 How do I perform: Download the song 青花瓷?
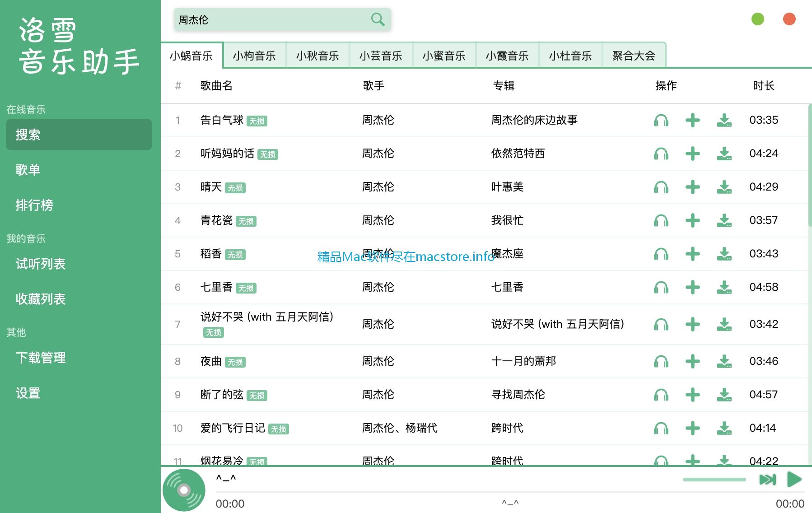click(x=724, y=220)
